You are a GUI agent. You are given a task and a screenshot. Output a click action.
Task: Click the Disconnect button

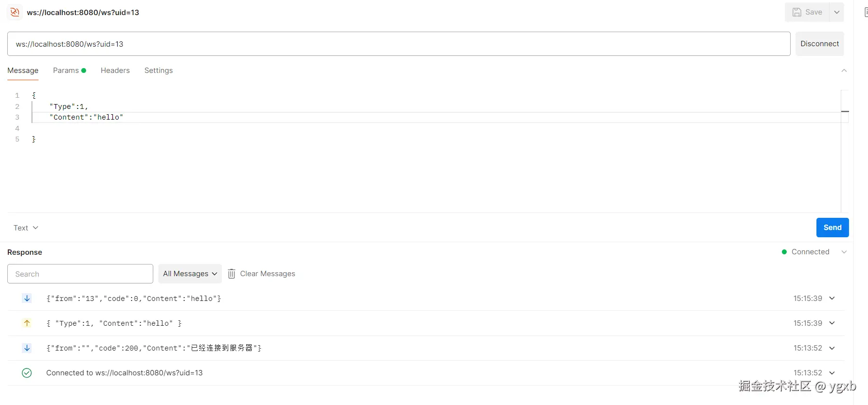[820, 44]
